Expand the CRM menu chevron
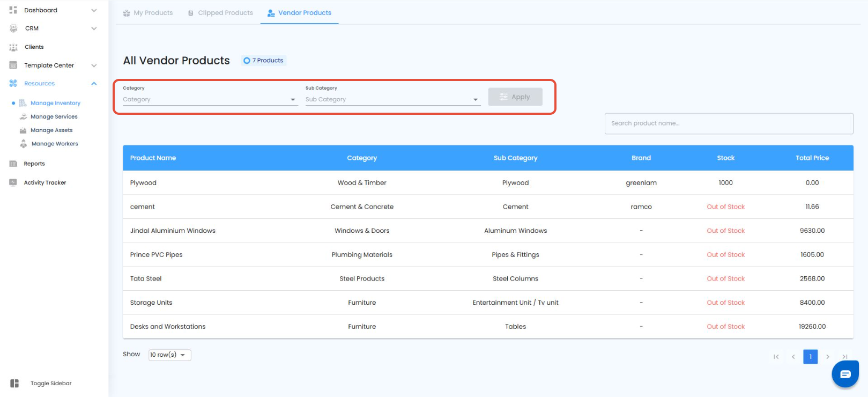The image size is (868, 397). (x=94, y=28)
